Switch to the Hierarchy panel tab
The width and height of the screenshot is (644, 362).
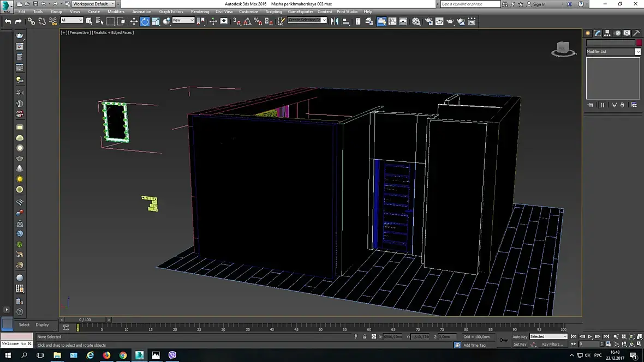coord(608,33)
